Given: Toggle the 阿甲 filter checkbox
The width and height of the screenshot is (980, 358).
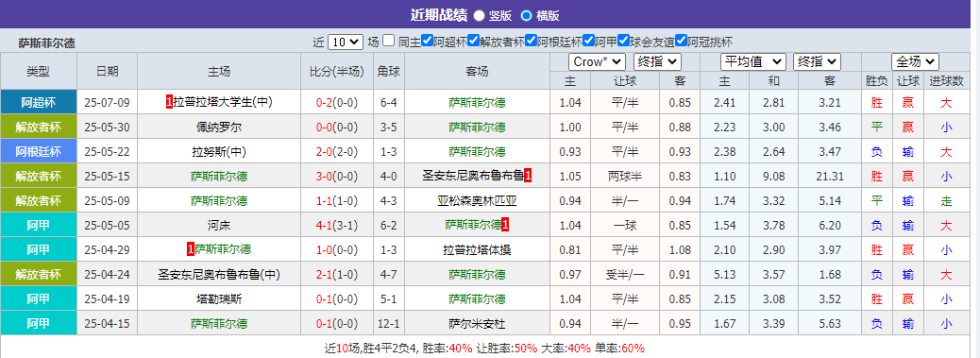Looking at the screenshot, I should click(x=589, y=42).
